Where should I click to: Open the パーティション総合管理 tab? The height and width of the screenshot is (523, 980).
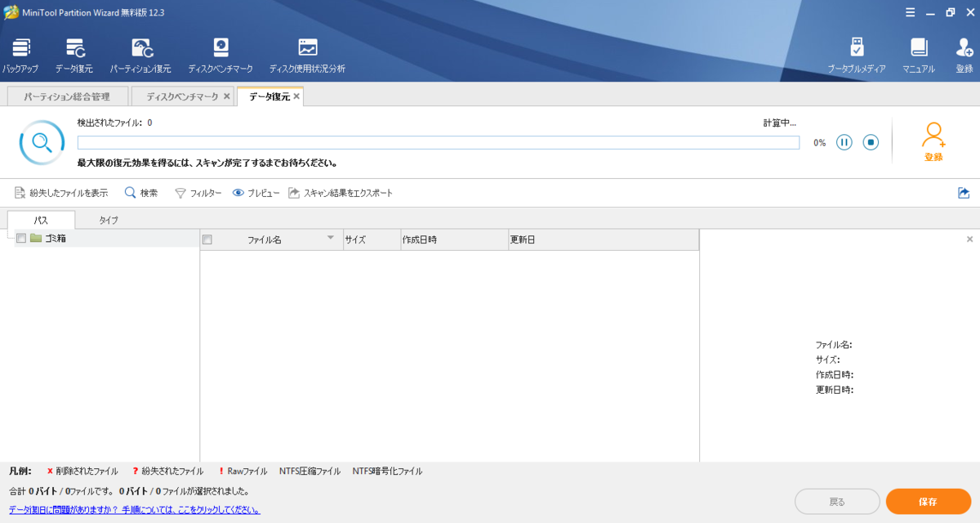pos(68,96)
